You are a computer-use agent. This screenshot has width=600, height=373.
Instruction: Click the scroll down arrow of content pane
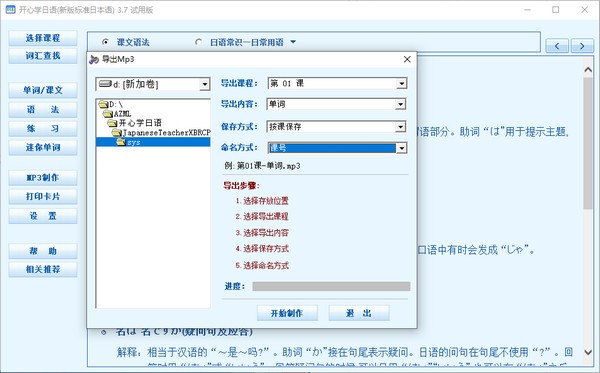pos(588,352)
